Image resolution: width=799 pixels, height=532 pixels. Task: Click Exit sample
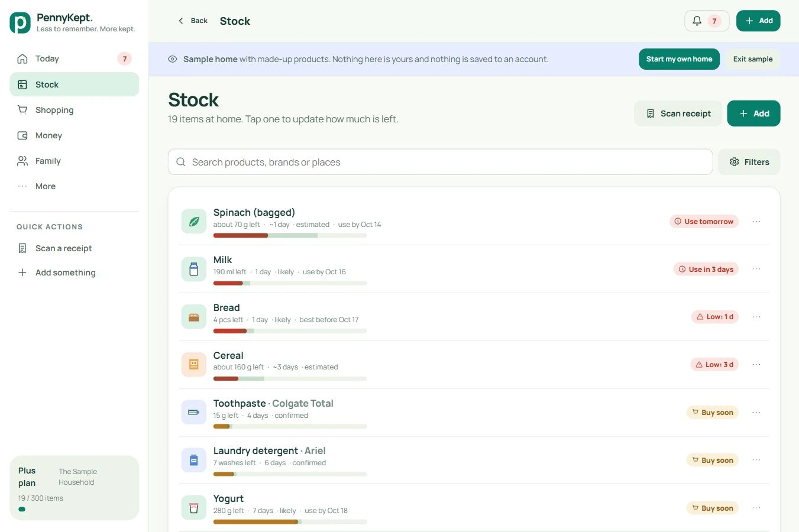tap(753, 59)
